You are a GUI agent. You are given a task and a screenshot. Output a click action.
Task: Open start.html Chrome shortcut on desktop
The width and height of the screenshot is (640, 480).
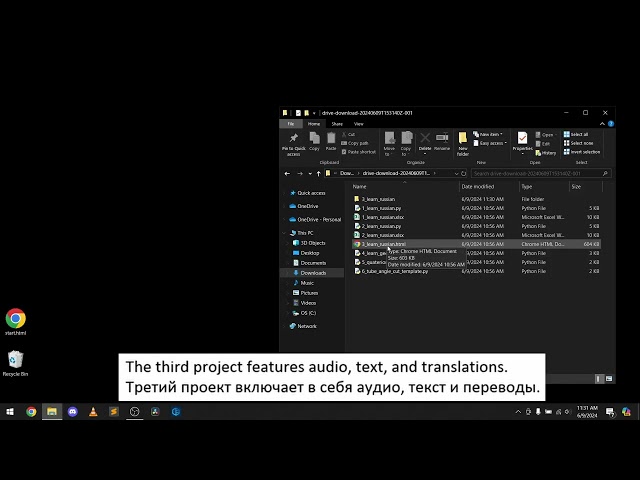16,322
